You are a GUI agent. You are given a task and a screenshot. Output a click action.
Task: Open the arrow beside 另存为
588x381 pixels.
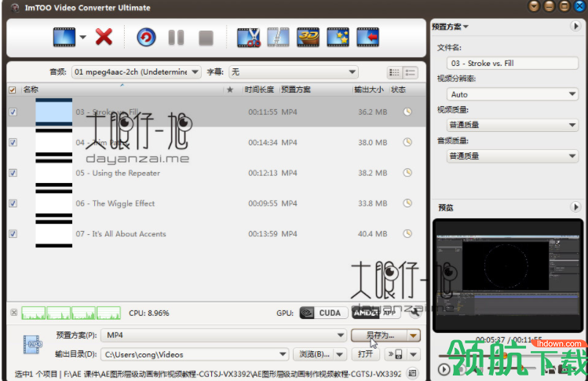pyautogui.click(x=413, y=335)
